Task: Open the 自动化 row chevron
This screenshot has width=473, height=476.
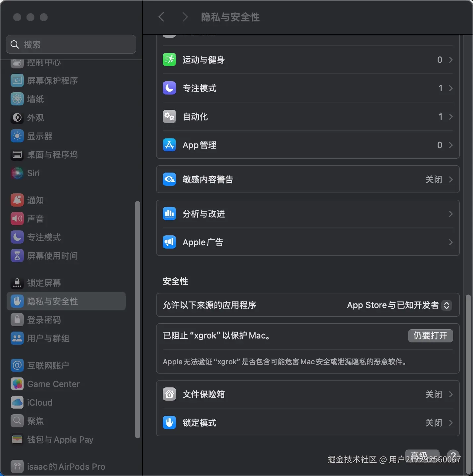Action: (451, 116)
